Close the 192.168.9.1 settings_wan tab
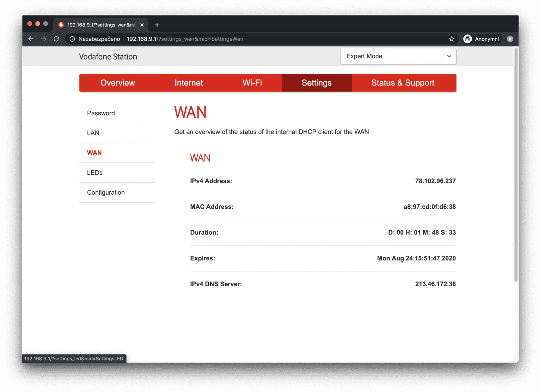Viewport: 541px width, 392px height. click(142, 25)
